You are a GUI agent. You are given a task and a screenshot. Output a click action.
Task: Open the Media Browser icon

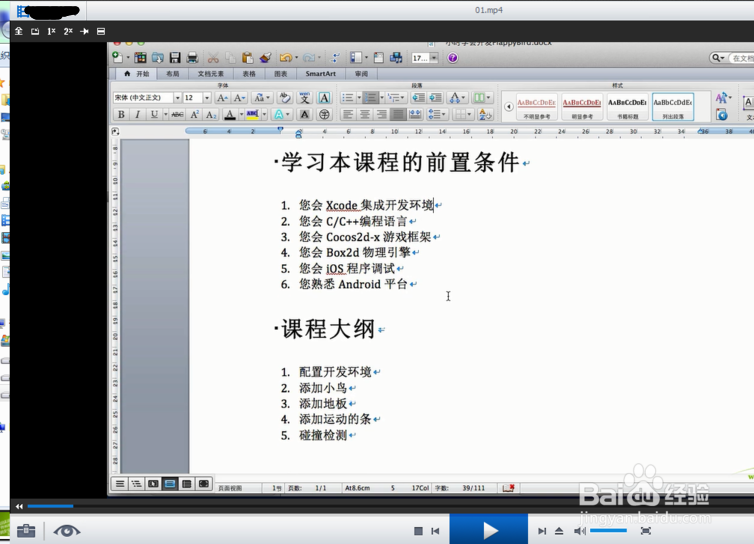(396, 58)
